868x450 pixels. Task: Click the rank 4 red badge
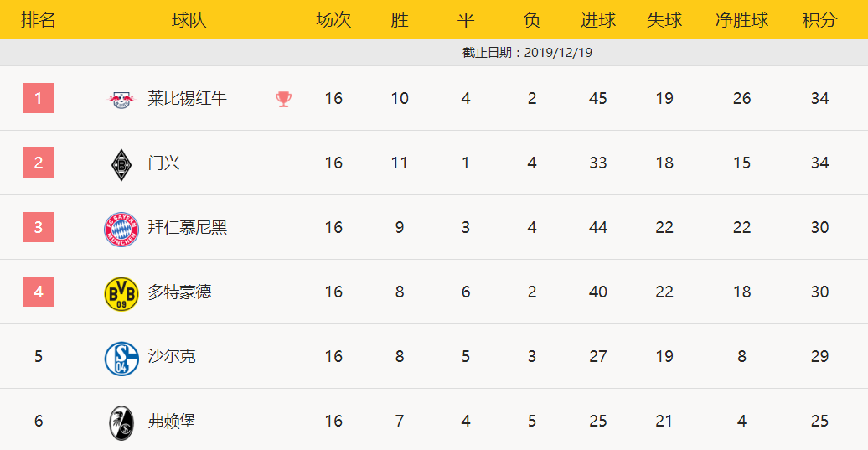point(39,292)
